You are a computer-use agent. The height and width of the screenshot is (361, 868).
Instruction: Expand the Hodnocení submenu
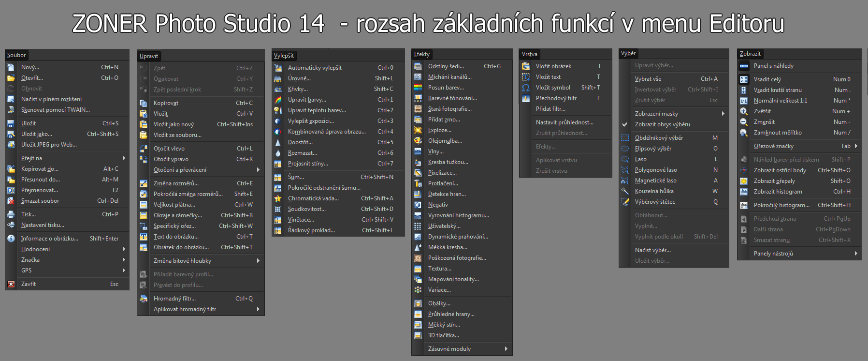click(124, 249)
